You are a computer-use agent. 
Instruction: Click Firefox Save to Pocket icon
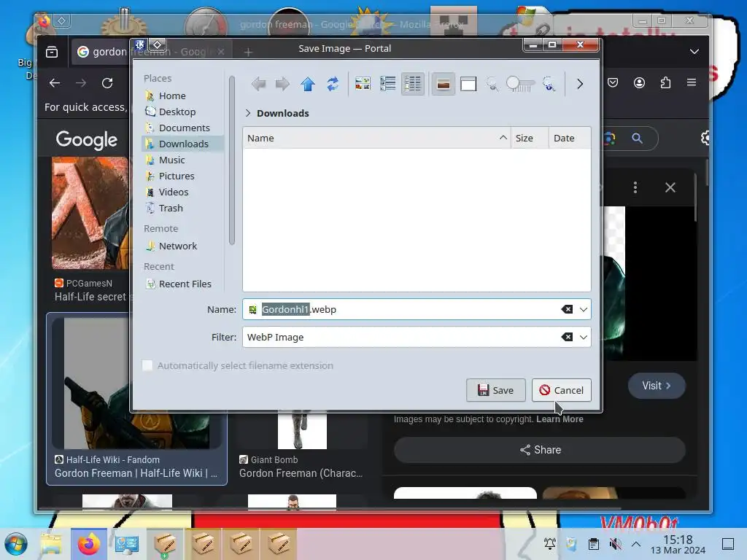pos(613,83)
